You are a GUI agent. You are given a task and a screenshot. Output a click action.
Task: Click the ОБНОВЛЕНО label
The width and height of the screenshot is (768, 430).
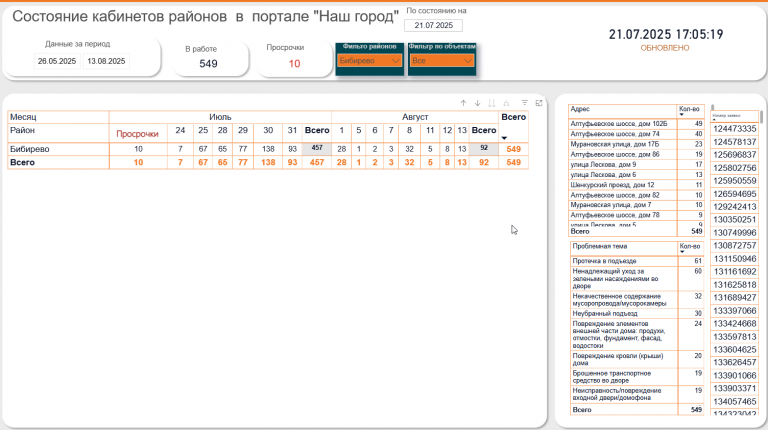(x=665, y=48)
